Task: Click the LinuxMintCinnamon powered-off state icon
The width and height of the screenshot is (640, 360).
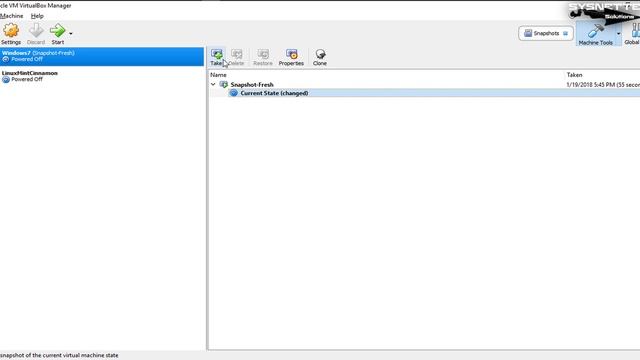Action: [6, 80]
